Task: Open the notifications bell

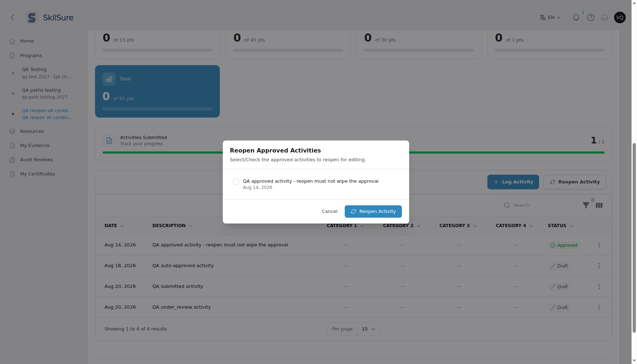Action: [x=576, y=17]
